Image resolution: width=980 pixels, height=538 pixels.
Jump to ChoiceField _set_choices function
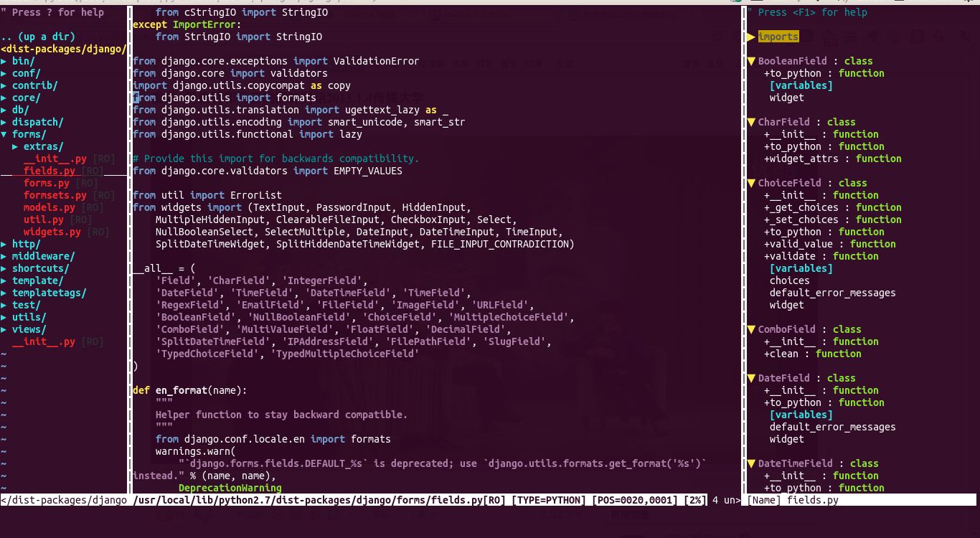[x=833, y=220]
